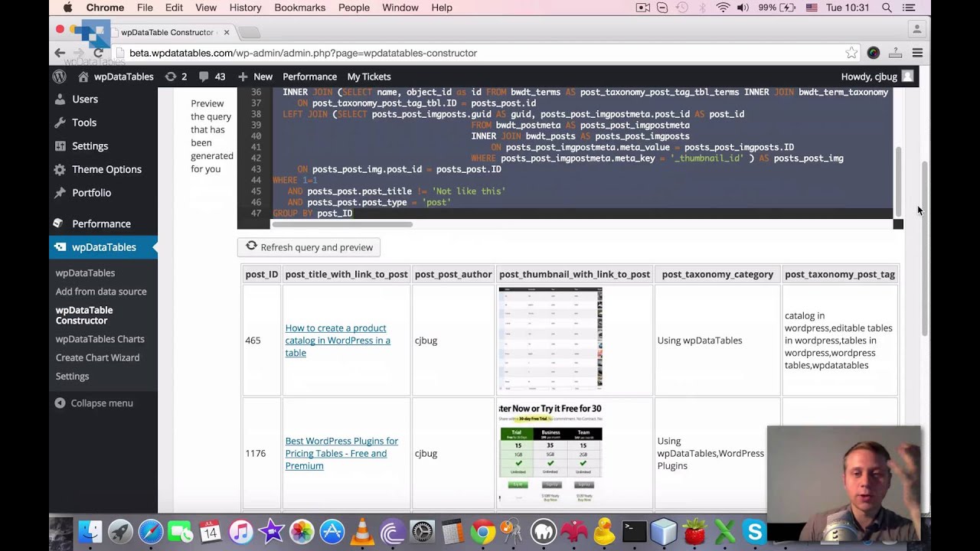Screen dimensions: 980x551
Task: Click the code editor horizontal scrollbar
Action: point(342,224)
